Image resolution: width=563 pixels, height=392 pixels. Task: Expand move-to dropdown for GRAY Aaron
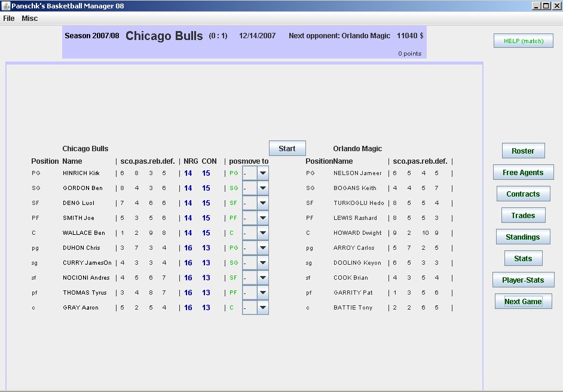263,308
